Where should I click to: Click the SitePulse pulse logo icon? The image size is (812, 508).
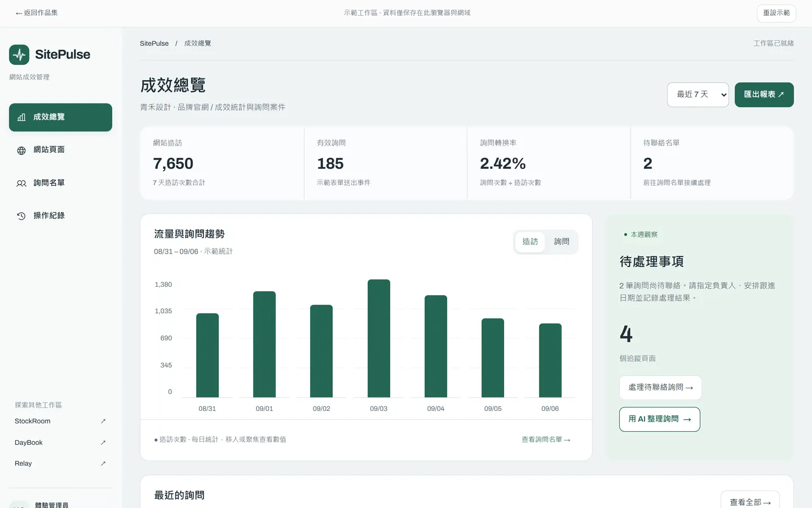[19, 55]
